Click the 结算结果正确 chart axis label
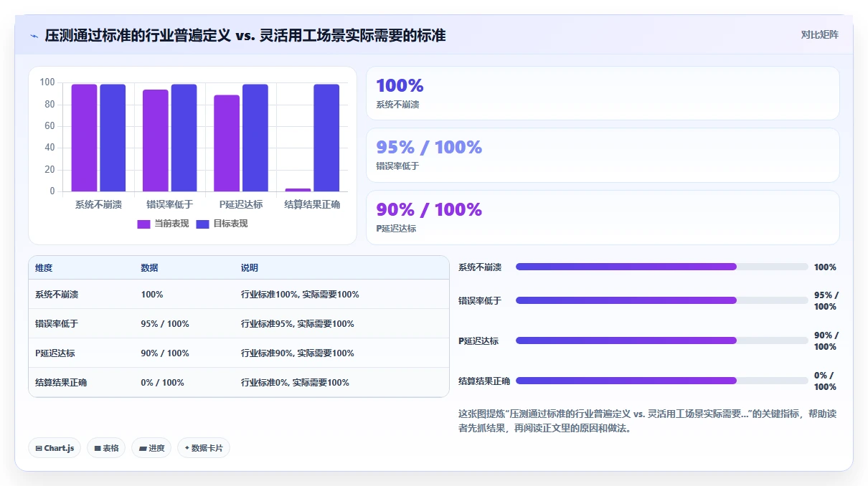The height and width of the screenshot is (486, 868). pos(312,204)
